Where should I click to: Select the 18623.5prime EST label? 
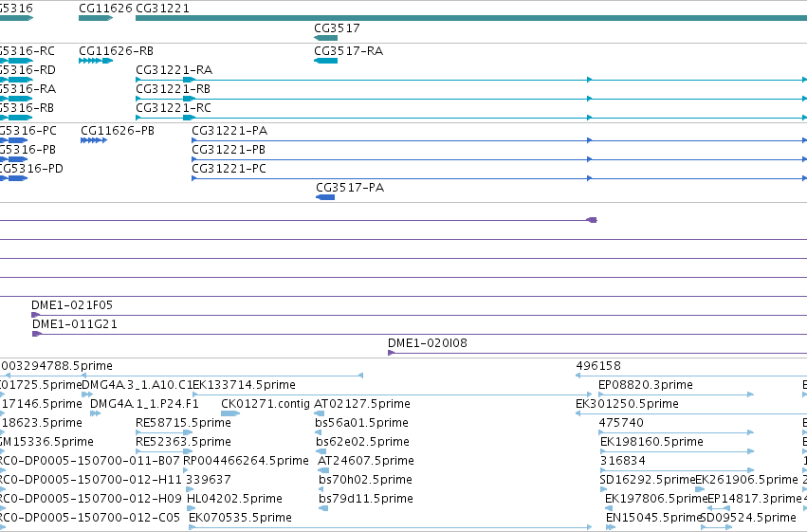tap(43, 423)
